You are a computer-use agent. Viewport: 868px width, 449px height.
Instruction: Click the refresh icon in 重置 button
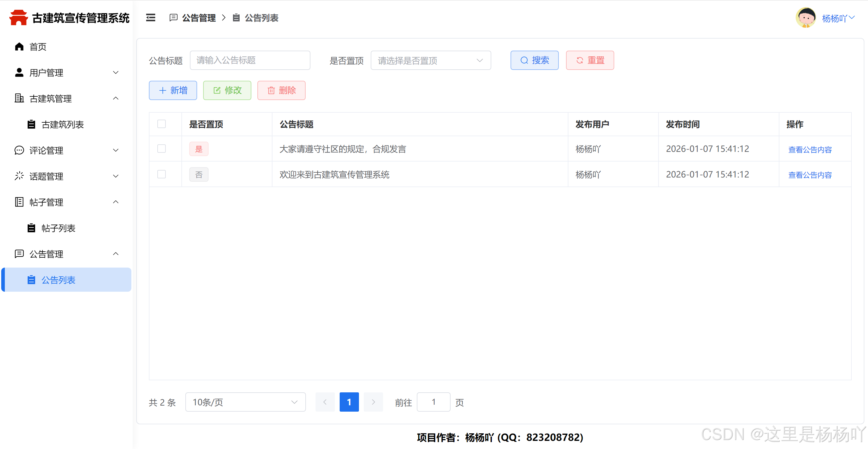click(580, 61)
